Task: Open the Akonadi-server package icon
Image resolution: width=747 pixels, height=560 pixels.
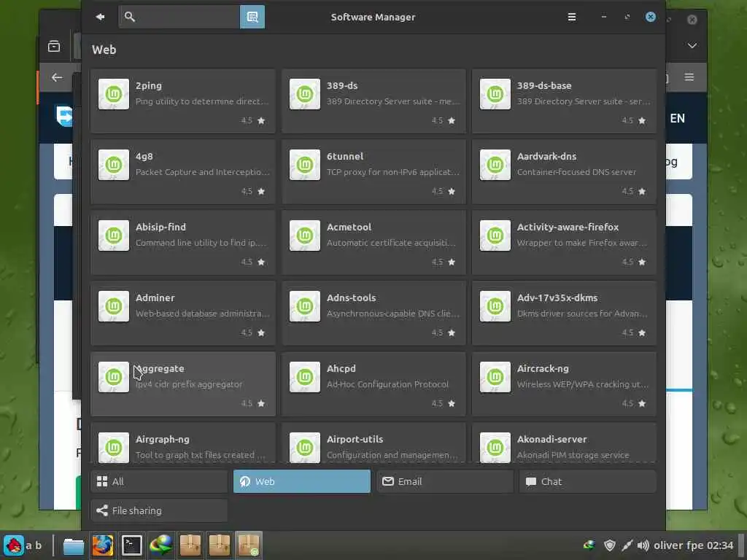Action: (x=495, y=447)
